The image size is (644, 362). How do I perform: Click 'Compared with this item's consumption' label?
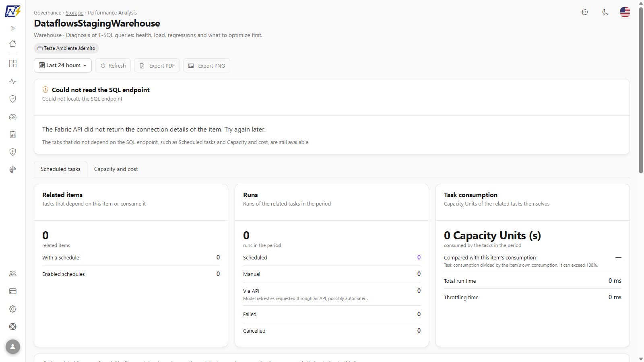[x=490, y=258]
